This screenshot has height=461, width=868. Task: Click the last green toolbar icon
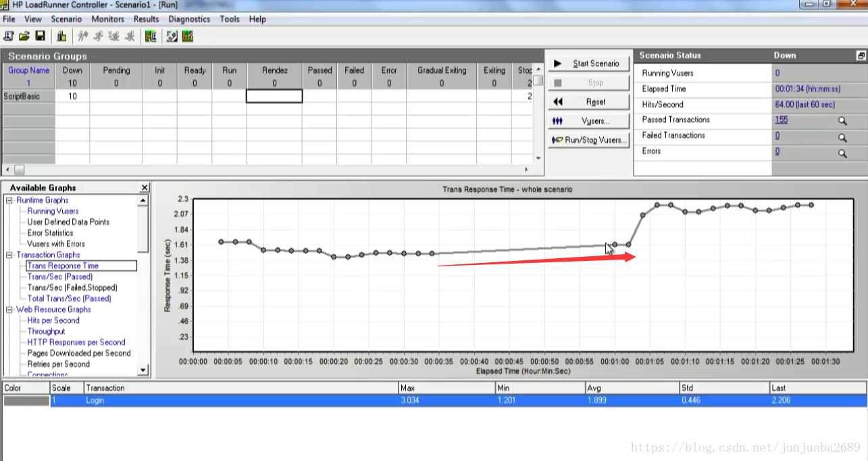(187, 36)
